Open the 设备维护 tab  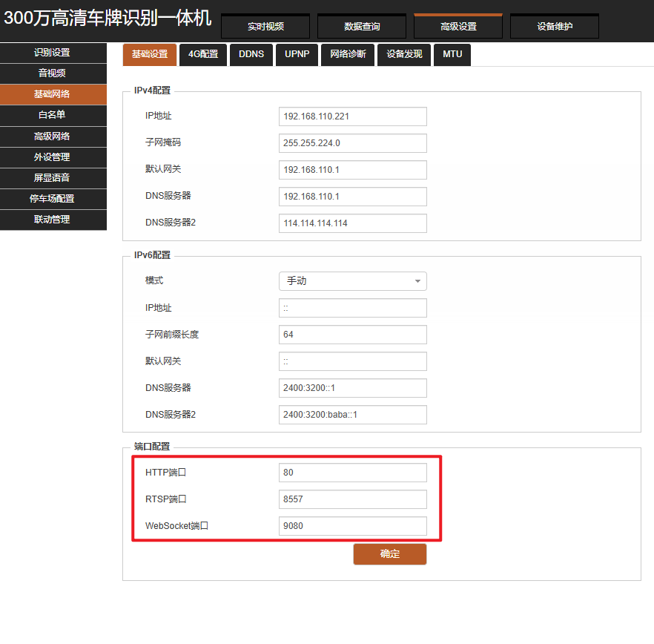[x=555, y=26]
